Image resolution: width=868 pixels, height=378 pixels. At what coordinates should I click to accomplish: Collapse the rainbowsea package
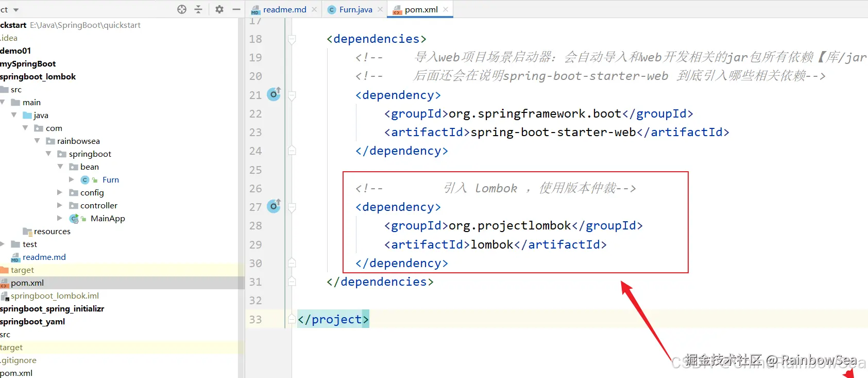(37, 141)
